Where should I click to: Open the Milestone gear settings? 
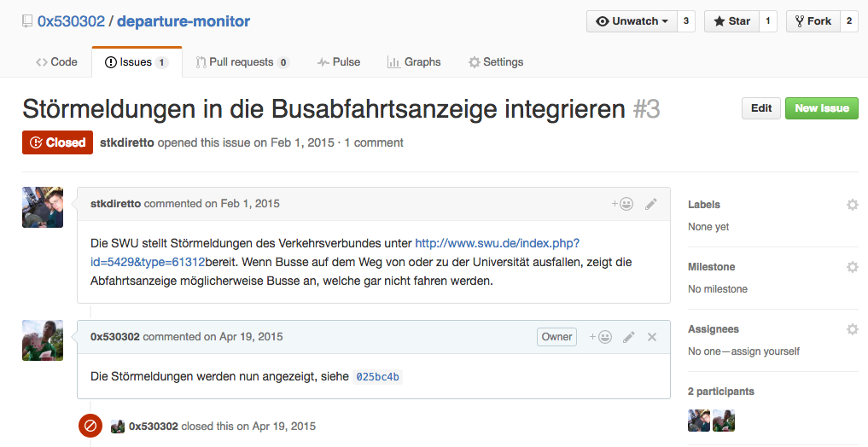tap(852, 267)
